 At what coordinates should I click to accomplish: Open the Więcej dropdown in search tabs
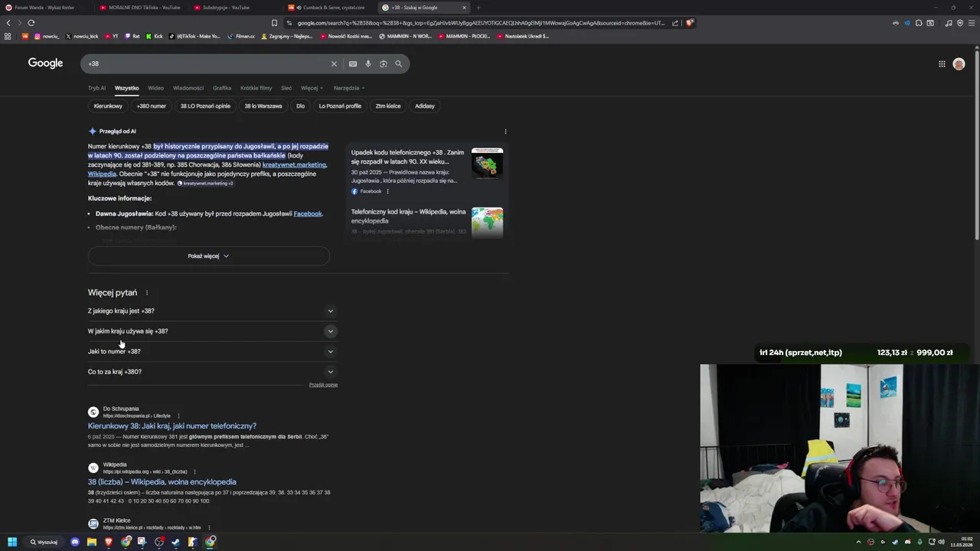312,88
